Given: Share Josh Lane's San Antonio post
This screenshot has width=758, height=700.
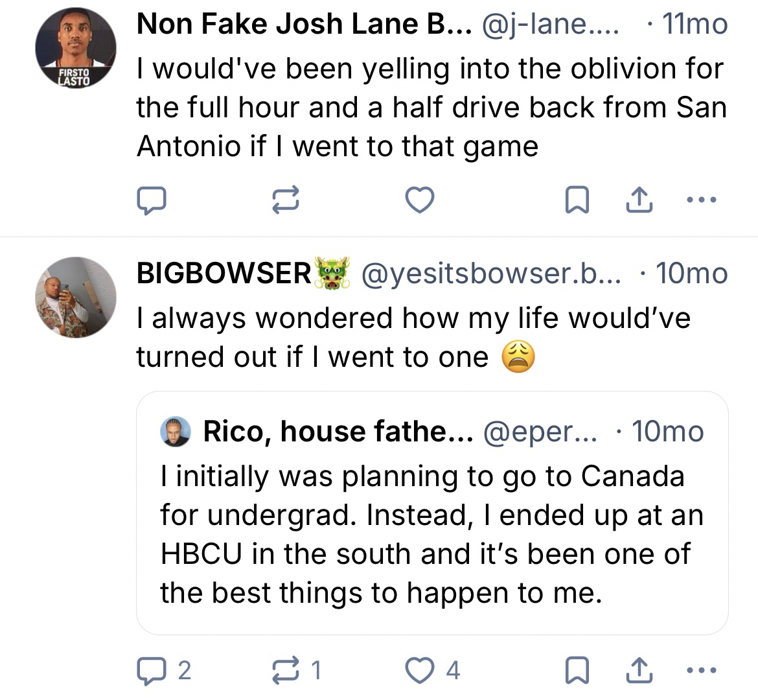Looking at the screenshot, I should coord(637,200).
